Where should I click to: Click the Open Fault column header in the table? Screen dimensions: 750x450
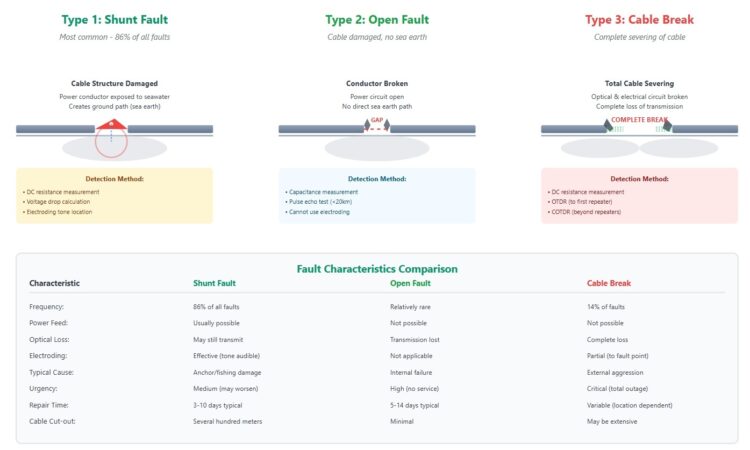pos(411,283)
